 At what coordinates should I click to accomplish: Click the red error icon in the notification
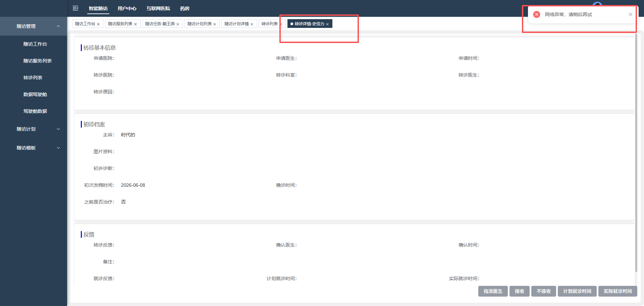coord(537,14)
